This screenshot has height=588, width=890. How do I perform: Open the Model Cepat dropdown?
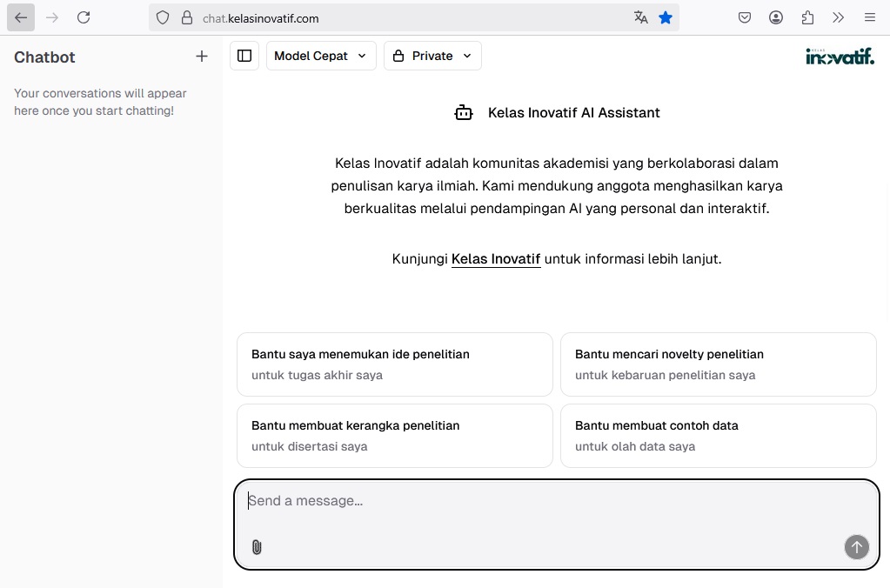point(321,56)
